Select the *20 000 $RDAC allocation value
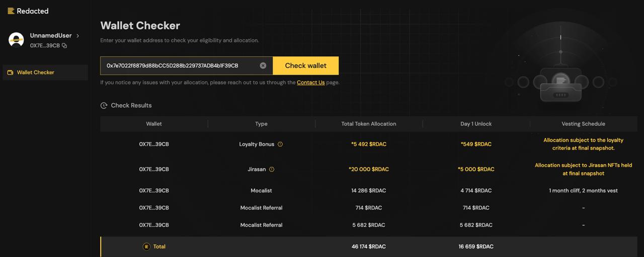The height and width of the screenshot is (257, 644). pyautogui.click(x=369, y=169)
